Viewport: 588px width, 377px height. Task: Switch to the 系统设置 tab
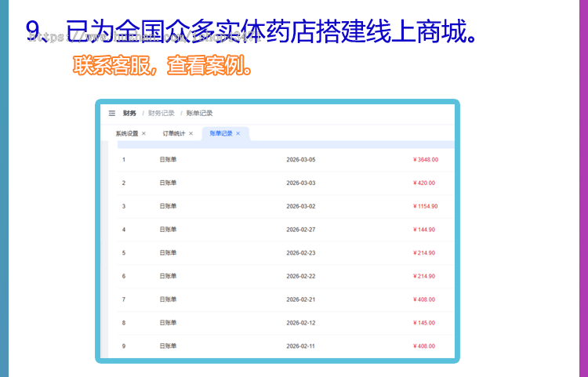tap(127, 133)
